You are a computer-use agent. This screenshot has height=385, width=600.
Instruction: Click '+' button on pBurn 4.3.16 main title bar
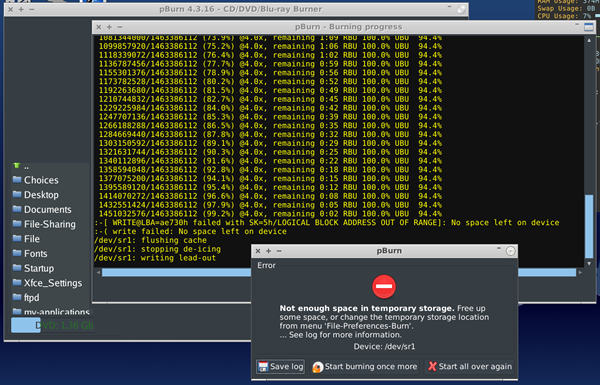click(x=21, y=9)
